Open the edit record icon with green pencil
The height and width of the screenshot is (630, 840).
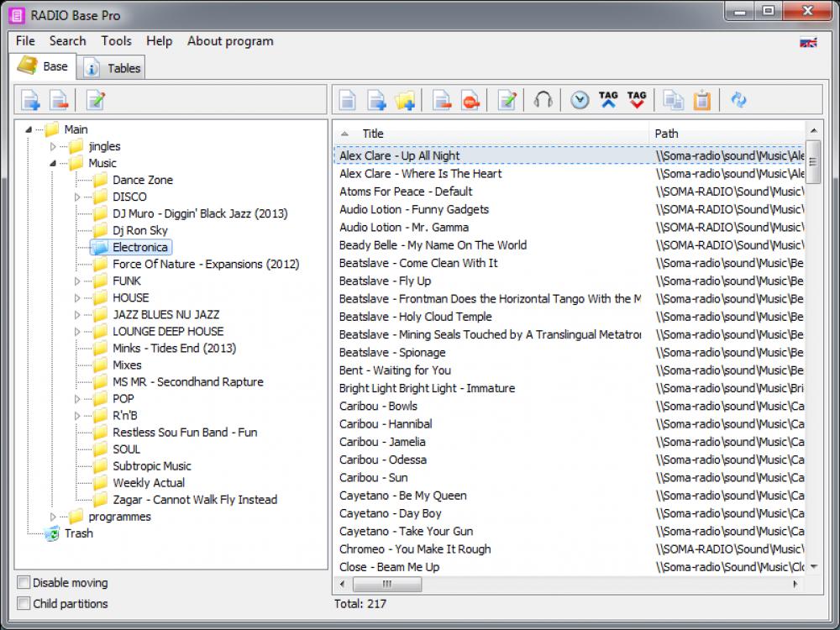507,100
